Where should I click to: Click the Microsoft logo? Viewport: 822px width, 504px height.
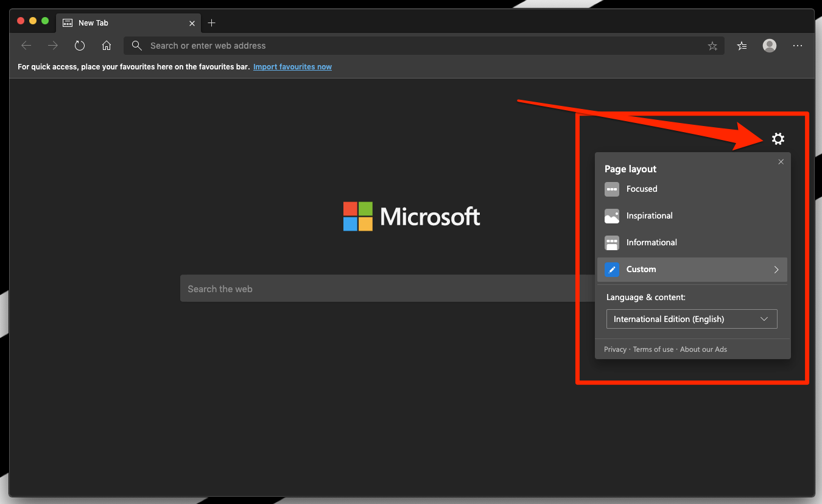click(x=412, y=216)
